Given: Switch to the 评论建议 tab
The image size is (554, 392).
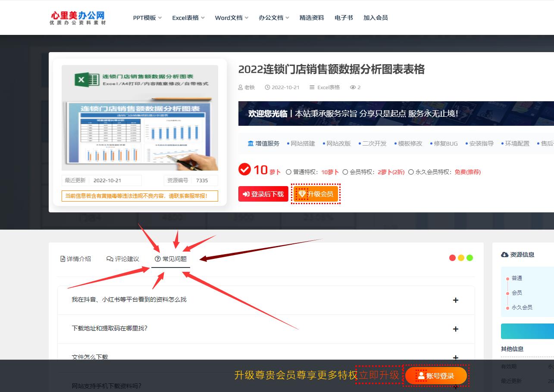Looking at the screenshot, I should click(123, 259).
